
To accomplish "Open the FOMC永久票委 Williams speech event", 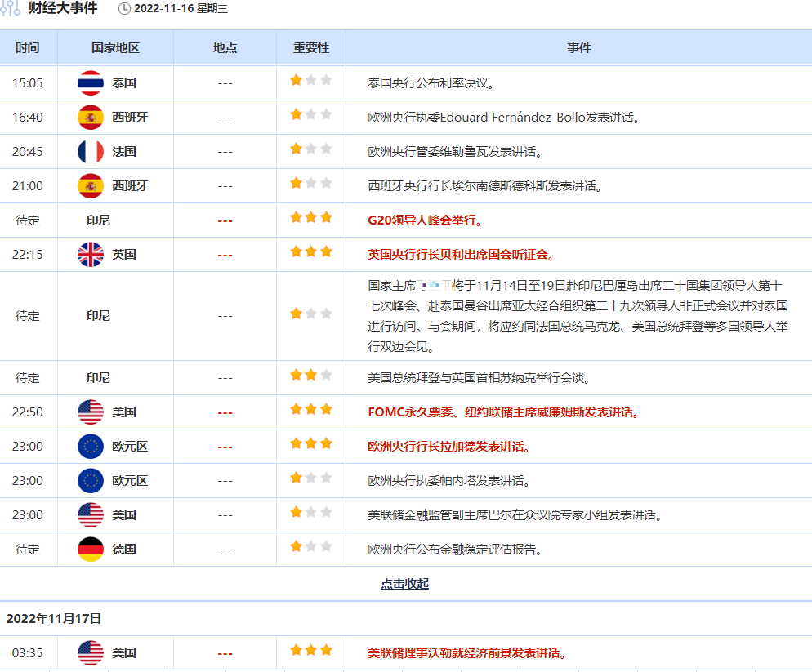I will pos(503,412).
